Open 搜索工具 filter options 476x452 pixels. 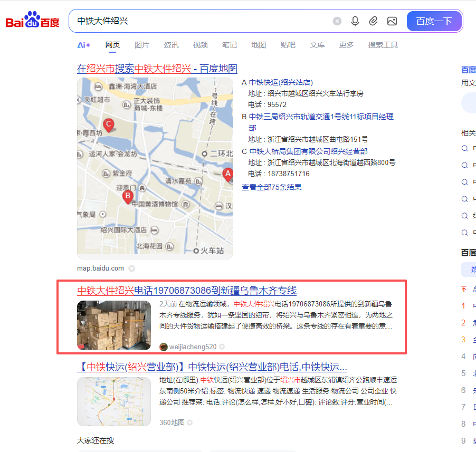[x=383, y=45]
